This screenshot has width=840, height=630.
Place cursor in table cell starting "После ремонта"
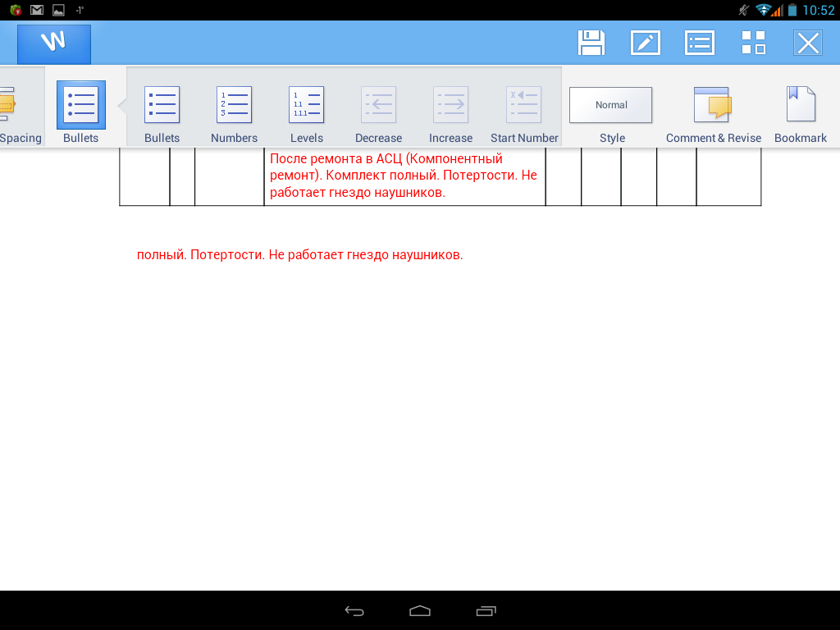pos(404,176)
